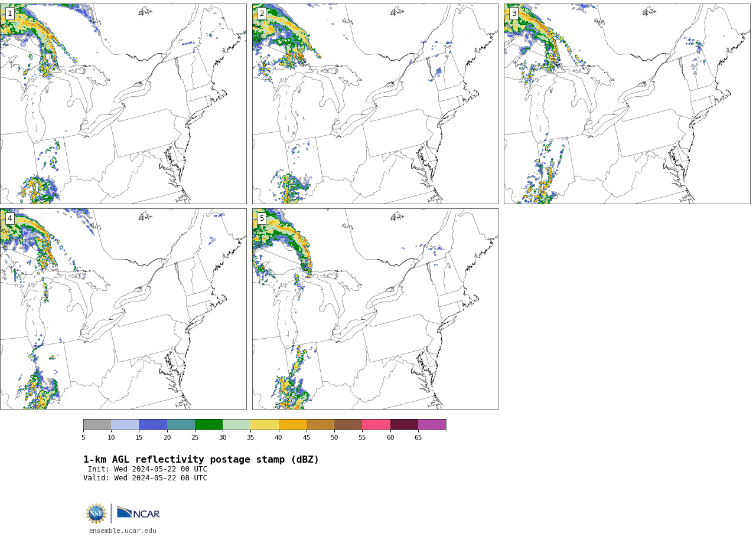Click the yellow 35-40 dBZ swatch
756x537 pixels.
(265, 425)
